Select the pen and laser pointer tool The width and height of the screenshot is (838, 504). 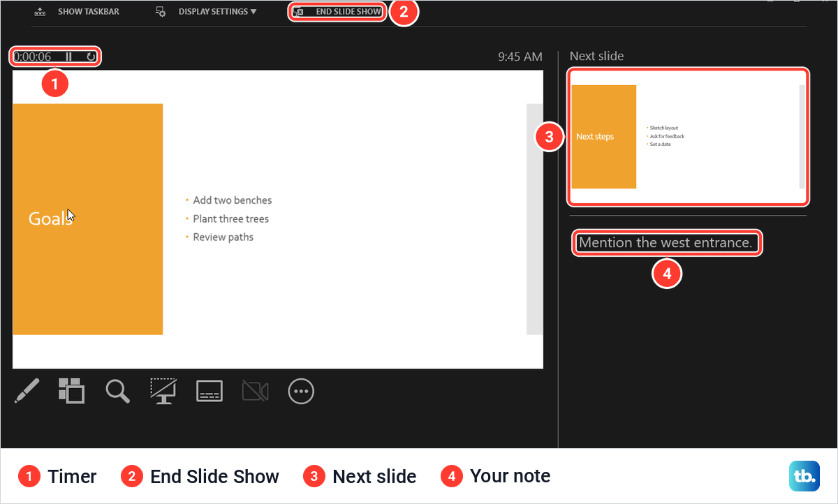pyautogui.click(x=27, y=391)
